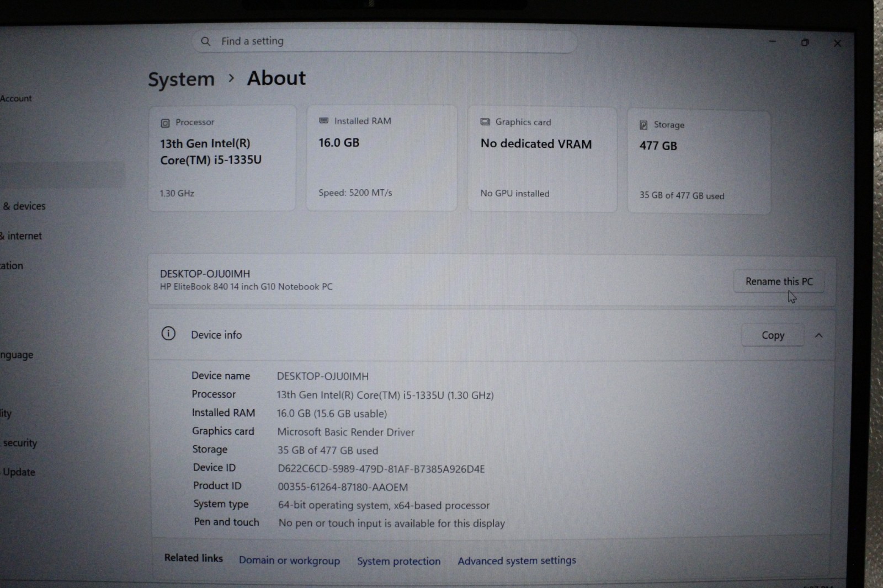Close the Settings window

pos(837,43)
